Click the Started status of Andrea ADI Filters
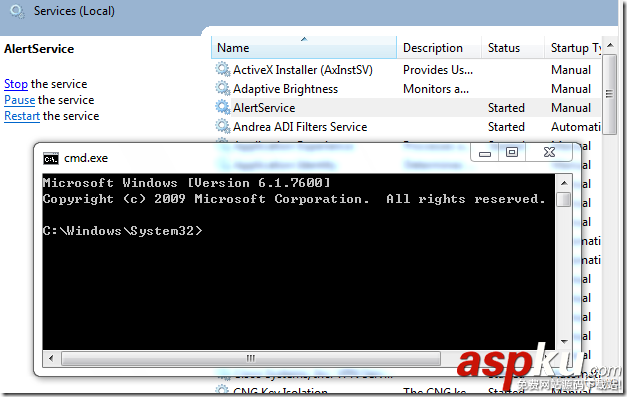This screenshot has width=627, height=397. click(x=506, y=127)
